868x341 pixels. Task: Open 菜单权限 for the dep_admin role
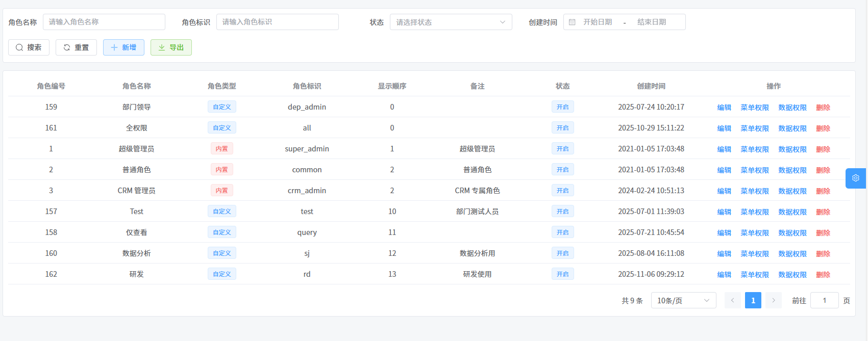[754, 108]
